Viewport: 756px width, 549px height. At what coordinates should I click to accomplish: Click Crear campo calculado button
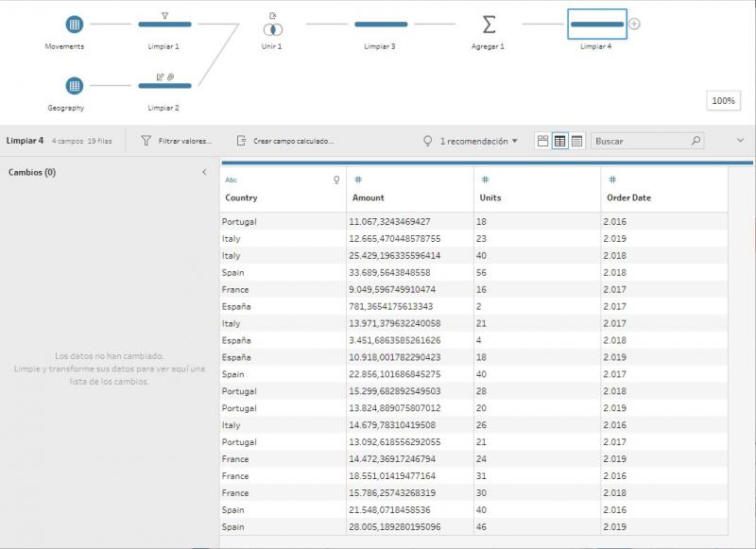pos(284,141)
